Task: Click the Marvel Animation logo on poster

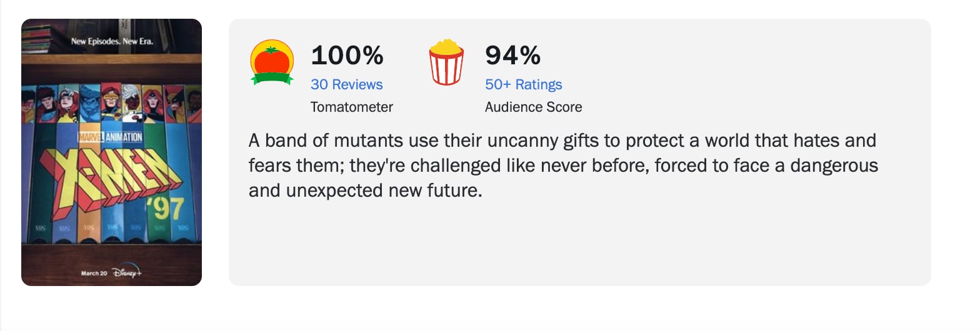Action: click(110, 137)
